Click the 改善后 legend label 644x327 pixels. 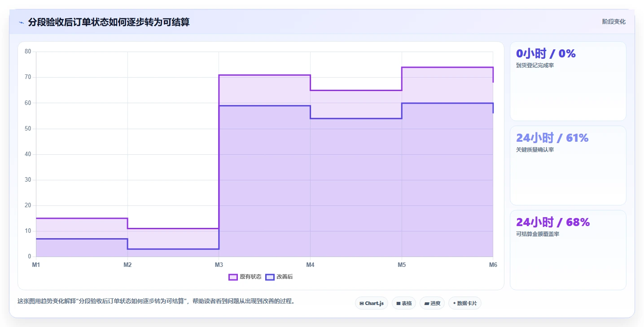[x=285, y=277]
